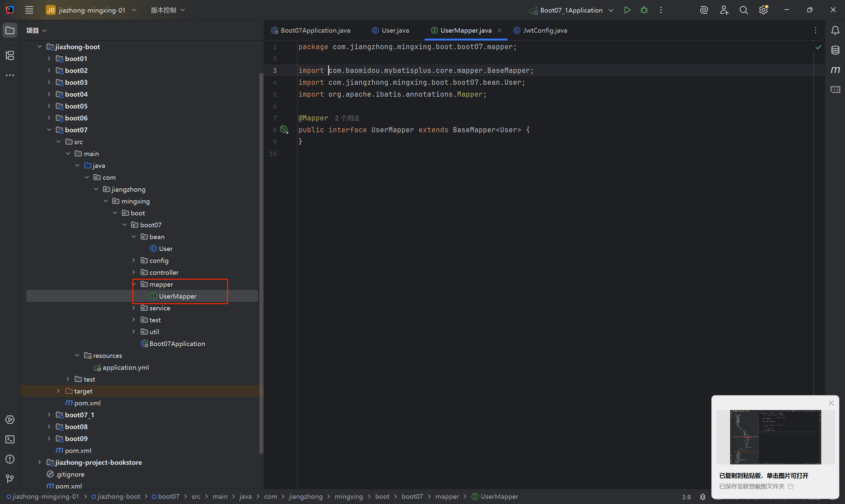Open the Maven tool window
The height and width of the screenshot is (504, 845).
835,70
